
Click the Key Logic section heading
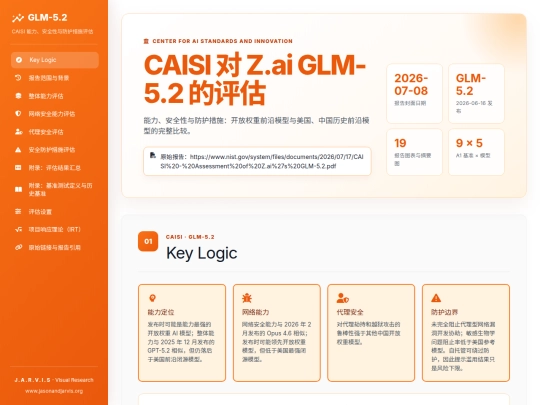click(201, 253)
